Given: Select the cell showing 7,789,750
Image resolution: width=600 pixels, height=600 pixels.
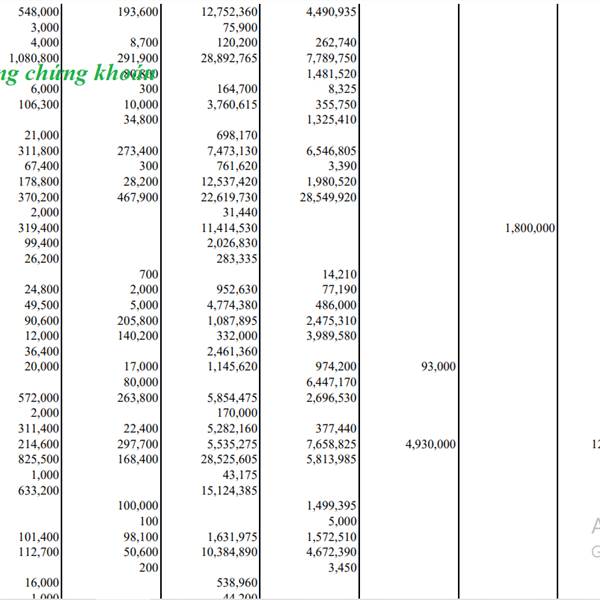Looking at the screenshot, I should tap(331, 58).
